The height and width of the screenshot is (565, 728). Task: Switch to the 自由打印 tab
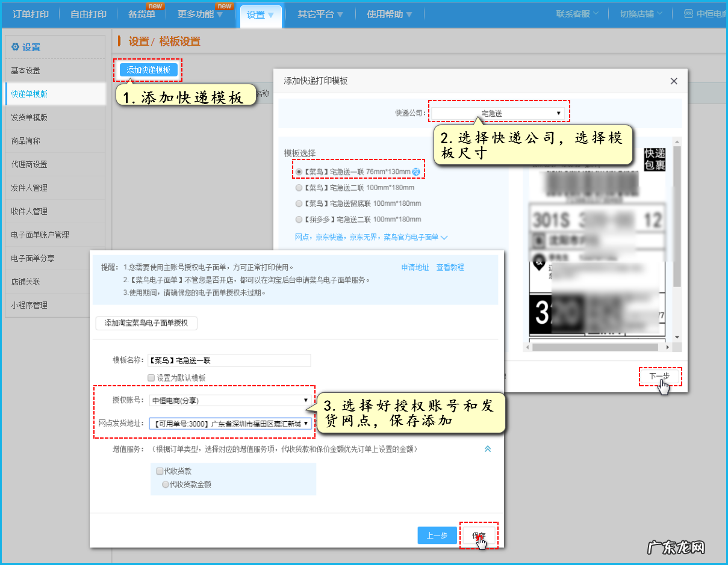click(x=88, y=14)
